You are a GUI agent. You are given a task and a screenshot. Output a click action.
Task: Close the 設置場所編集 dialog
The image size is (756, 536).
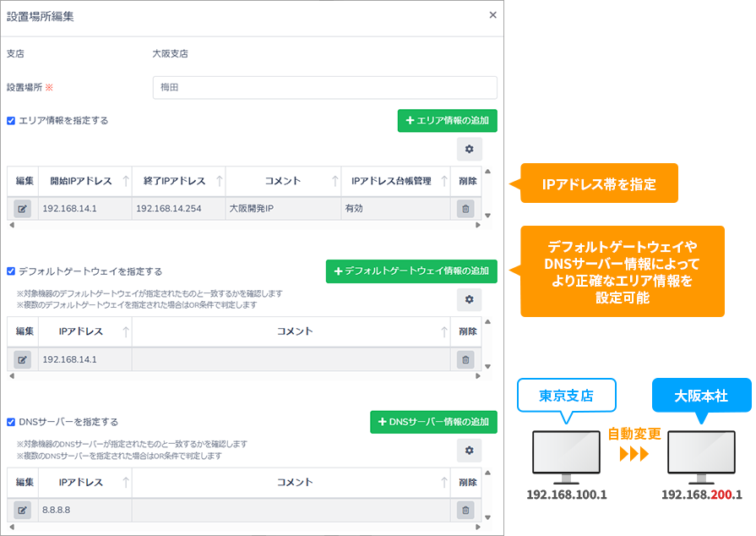(x=492, y=15)
